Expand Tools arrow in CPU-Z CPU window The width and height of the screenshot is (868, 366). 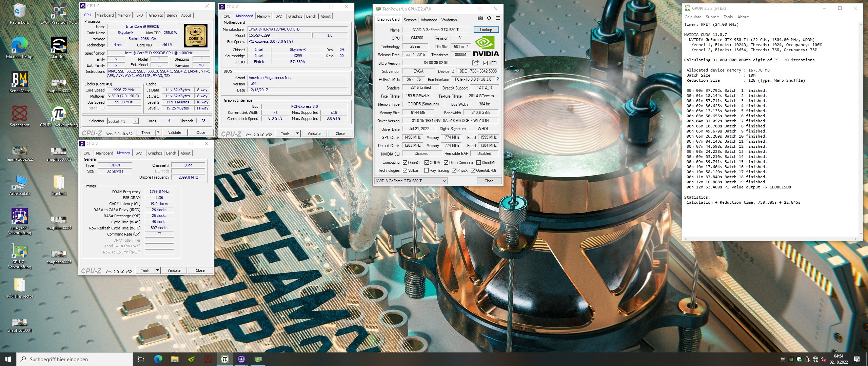(x=158, y=133)
